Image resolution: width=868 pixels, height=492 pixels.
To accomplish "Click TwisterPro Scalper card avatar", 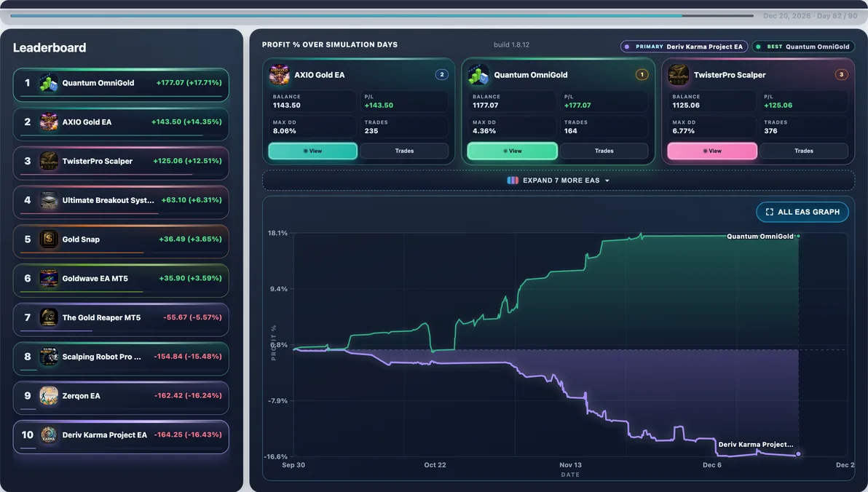I will click(678, 75).
